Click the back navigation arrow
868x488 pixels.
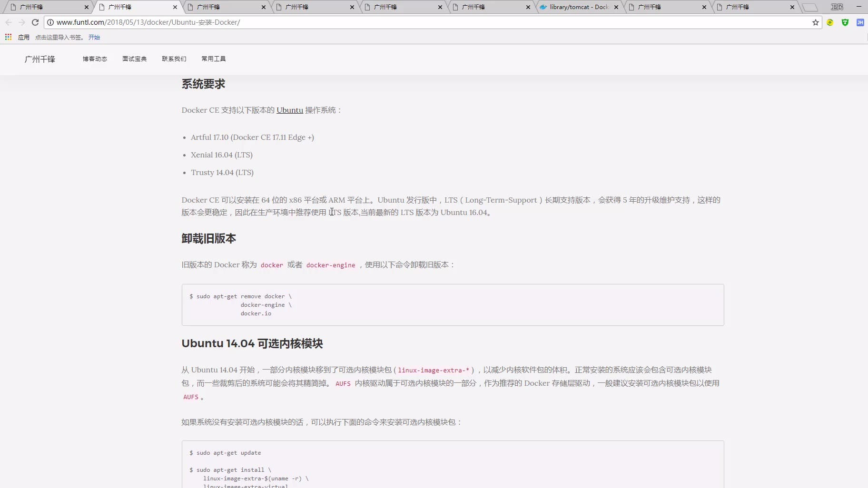pos(9,22)
